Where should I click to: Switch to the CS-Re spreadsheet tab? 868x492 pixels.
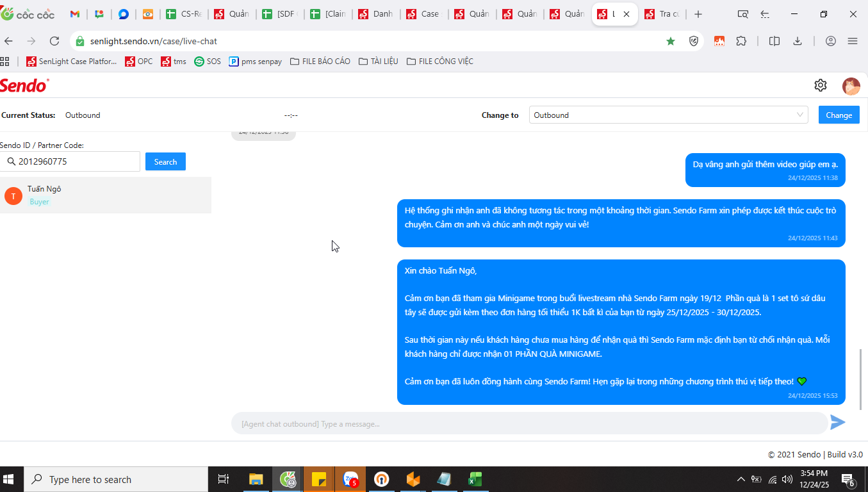point(185,14)
